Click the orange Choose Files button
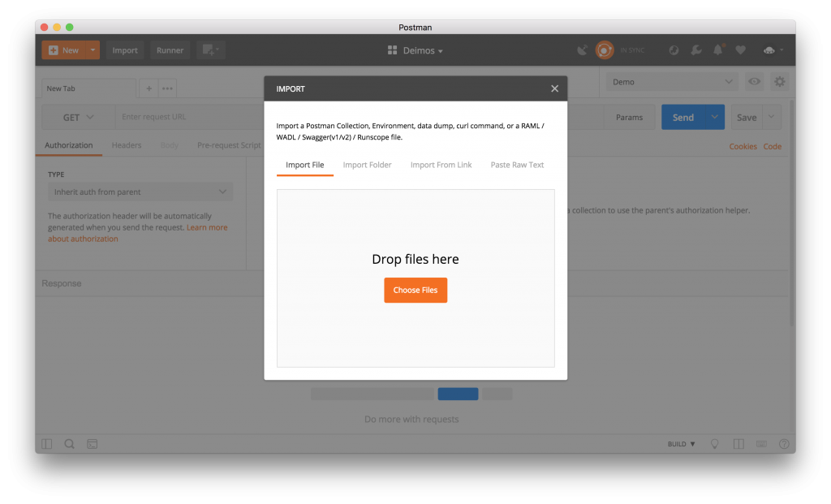Viewport: 831px width, 504px height. point(415,291)
